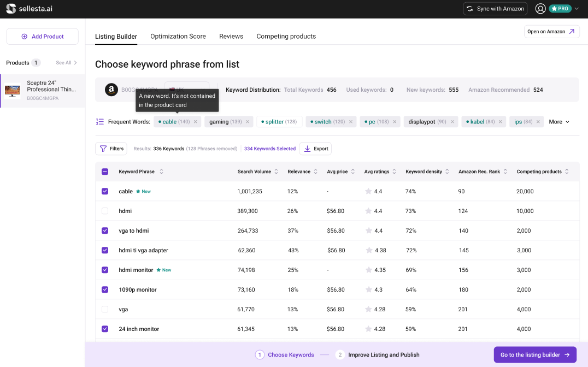Click the user profile avatar icon
Screen dimensions: 588x367
[540, 9]
